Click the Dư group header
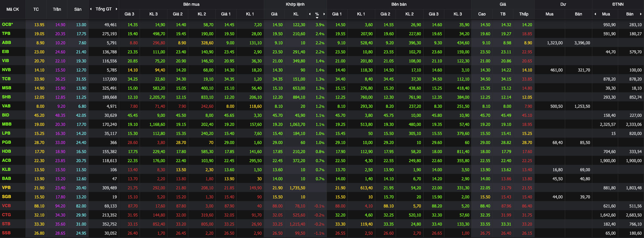Screen dimensions: 644x238 pyautogui.click(x=563, y=4)
